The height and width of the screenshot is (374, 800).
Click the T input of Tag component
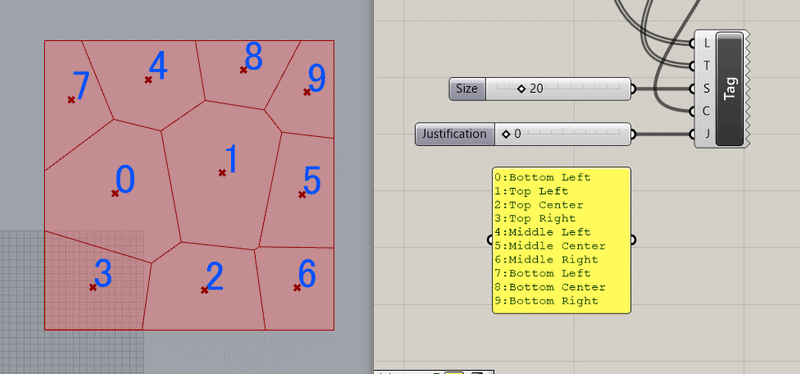[706, 66]
